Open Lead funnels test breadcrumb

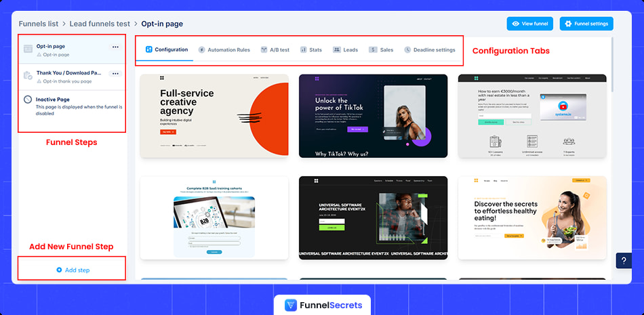(x=100, y=24)
